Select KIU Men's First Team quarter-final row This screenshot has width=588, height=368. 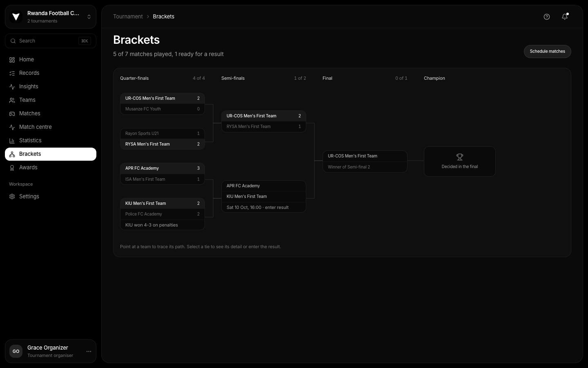(163, 204)
